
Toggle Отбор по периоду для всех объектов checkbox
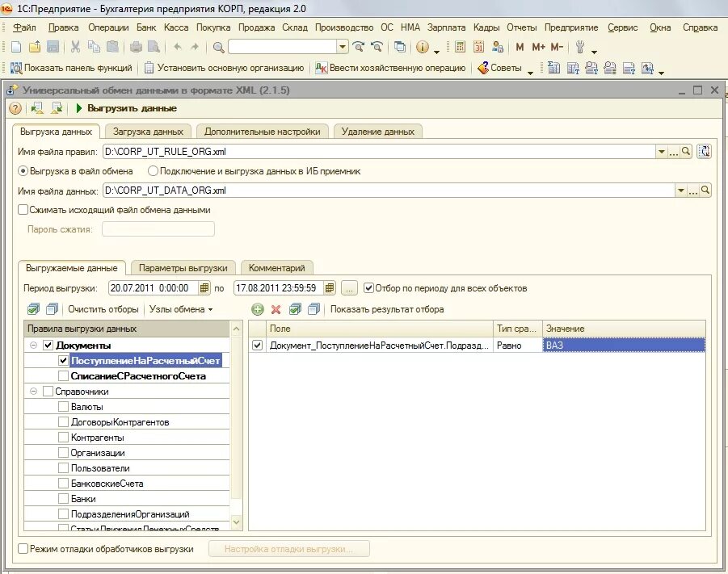pos(368,288)
